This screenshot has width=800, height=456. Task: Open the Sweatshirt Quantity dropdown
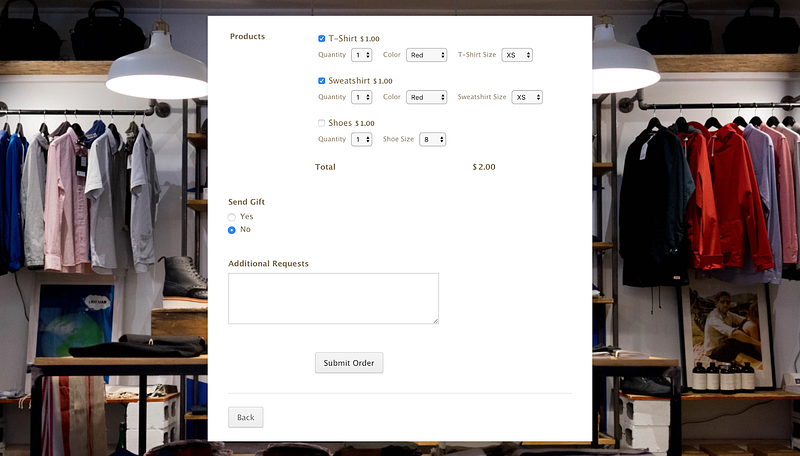[x=361, y=97]
